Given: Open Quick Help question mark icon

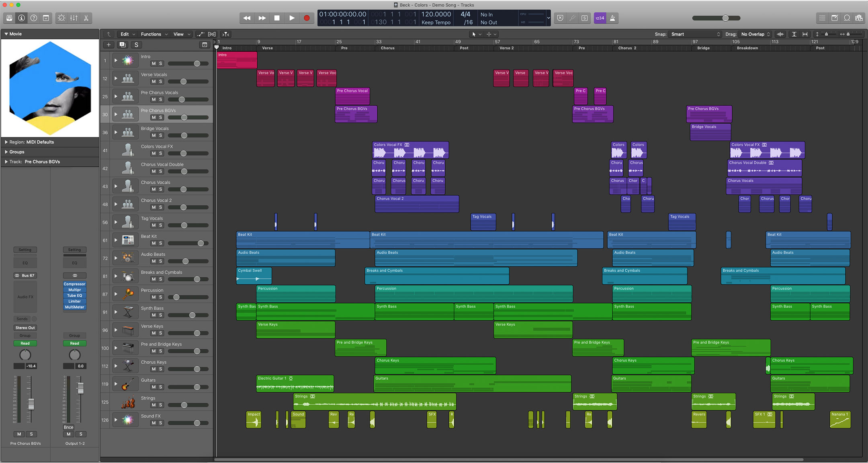Looking at the screenshot, I should [34, 18].
